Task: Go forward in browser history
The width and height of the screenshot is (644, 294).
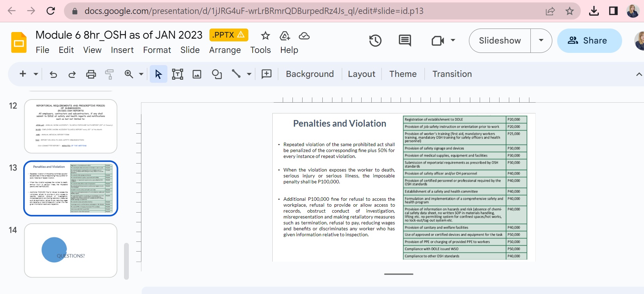Action: (x=31, y=11)
